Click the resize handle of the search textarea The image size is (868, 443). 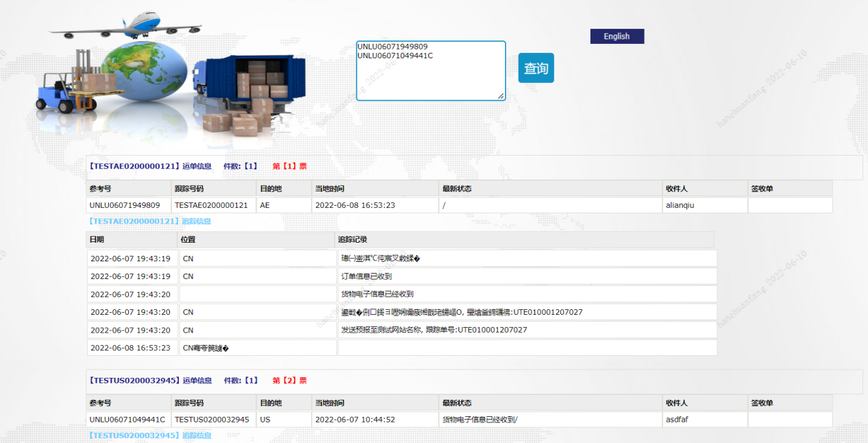[502, 96]
